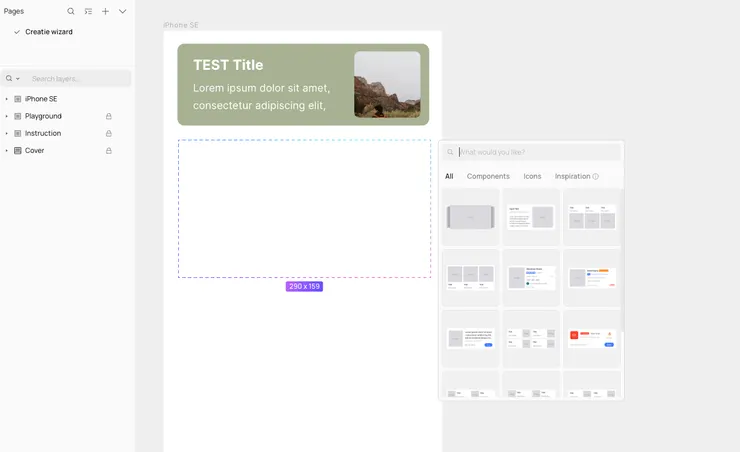The width and height of the screenshot is (740, 452).
Task: Switch to the Components tab
Action: 488,176
